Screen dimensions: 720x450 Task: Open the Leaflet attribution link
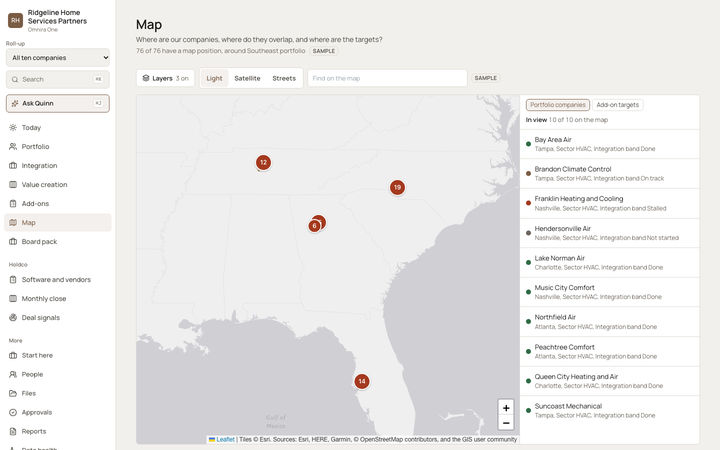pos(225,439)
